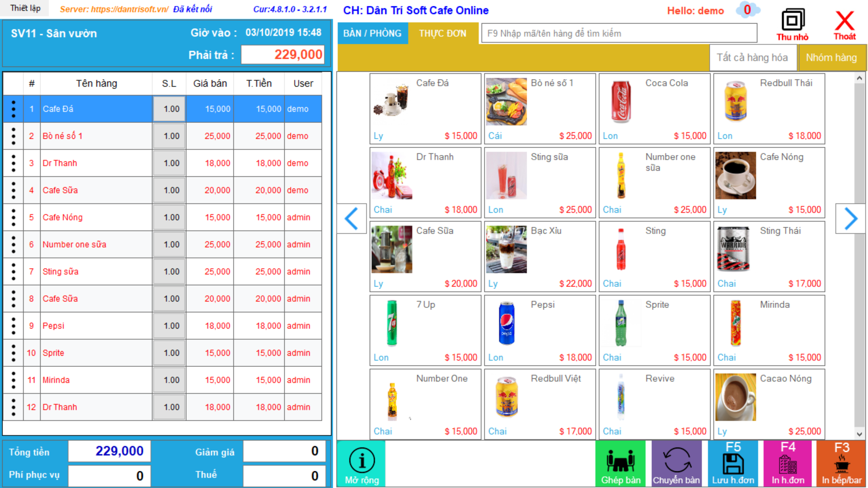Select Tất cả hàng hóa tab
Image resolution: width=868 pixels, height=488 pixels.
753,58
